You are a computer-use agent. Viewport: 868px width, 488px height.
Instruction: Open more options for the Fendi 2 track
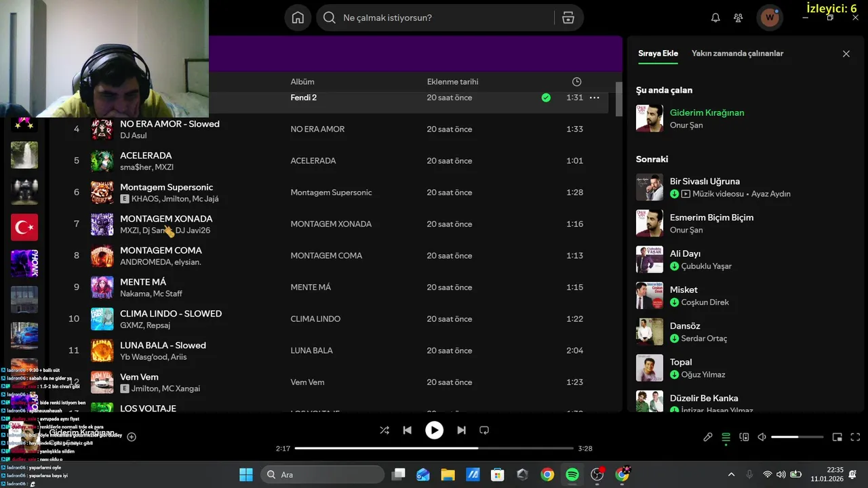click(594, 98)
